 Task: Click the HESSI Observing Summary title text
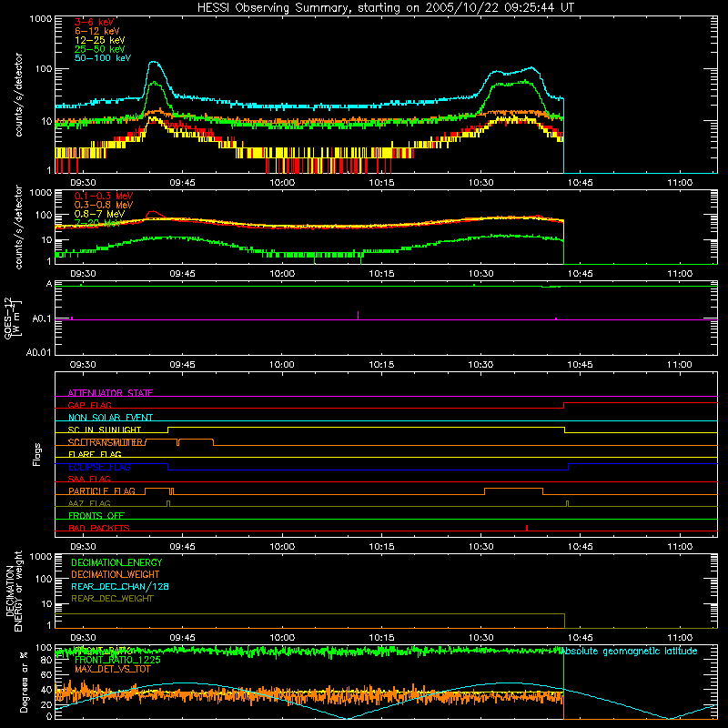coord(386,8)
